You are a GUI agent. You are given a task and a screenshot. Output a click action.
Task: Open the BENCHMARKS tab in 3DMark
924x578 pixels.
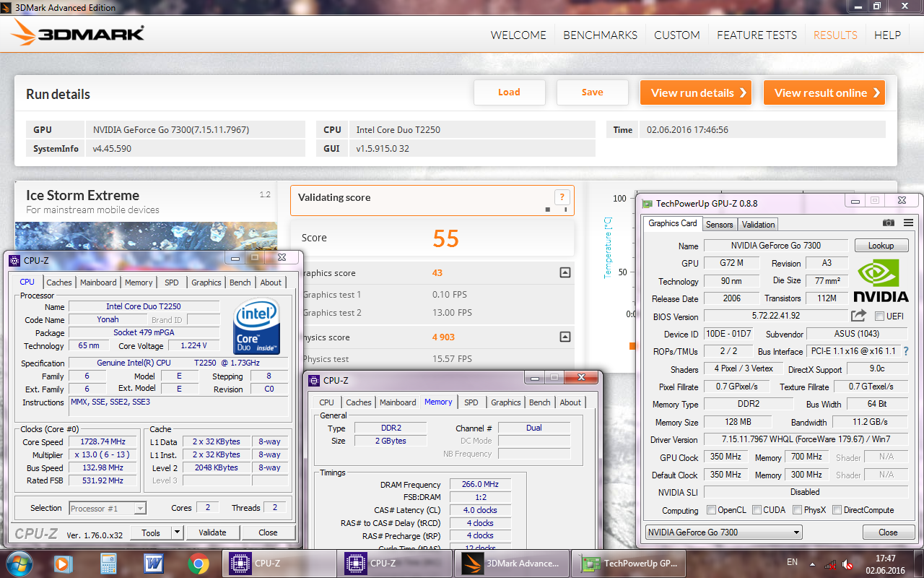coord(600,35)
